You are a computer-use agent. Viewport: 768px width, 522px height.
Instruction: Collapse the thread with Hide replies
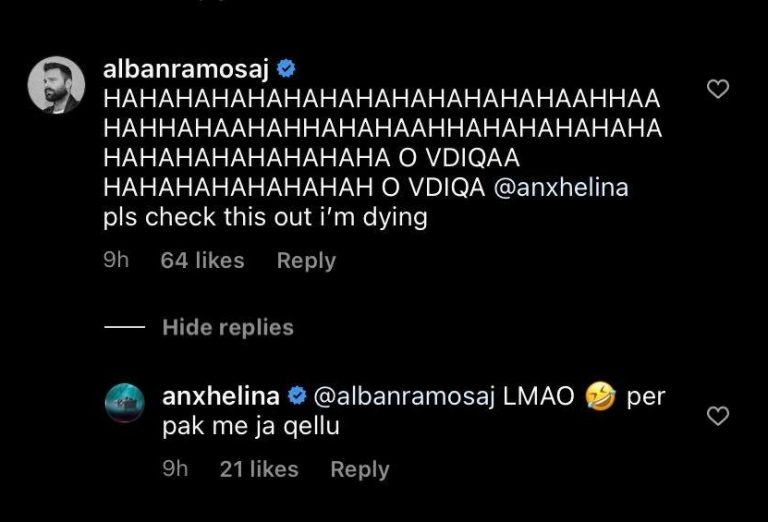click(228, 327)
